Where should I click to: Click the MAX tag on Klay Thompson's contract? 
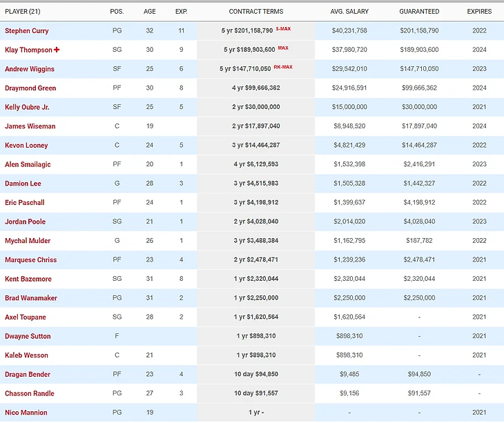pyautogui.click(x=283, y=48)
